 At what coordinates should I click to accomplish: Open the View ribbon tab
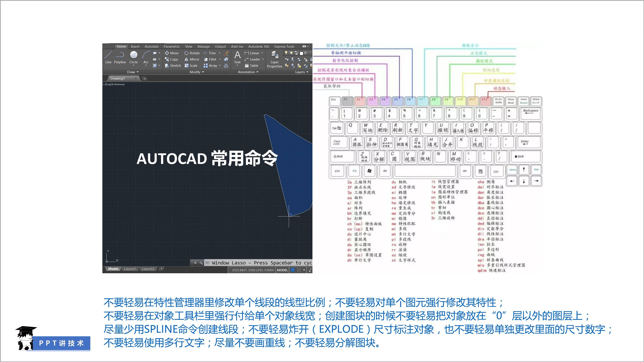(189, 47)
